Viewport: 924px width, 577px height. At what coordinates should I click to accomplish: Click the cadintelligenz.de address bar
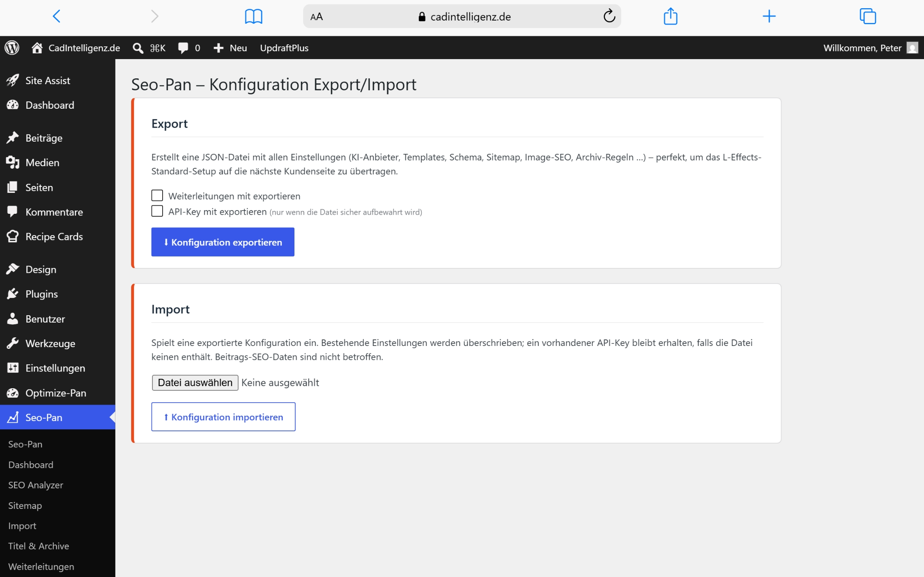[462, 16]
